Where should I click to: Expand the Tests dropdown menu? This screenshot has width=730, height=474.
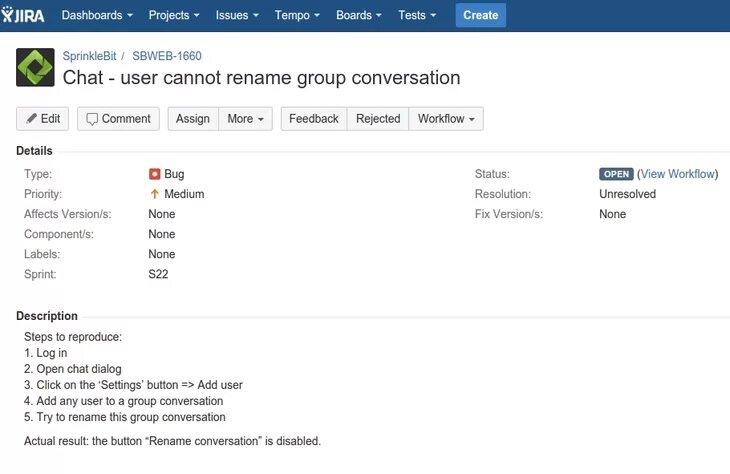pos(418,15)
